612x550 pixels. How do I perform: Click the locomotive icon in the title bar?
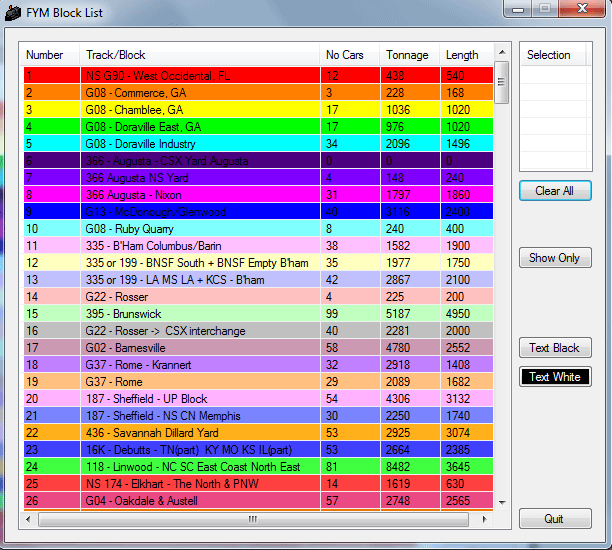(x=13, y=13)
